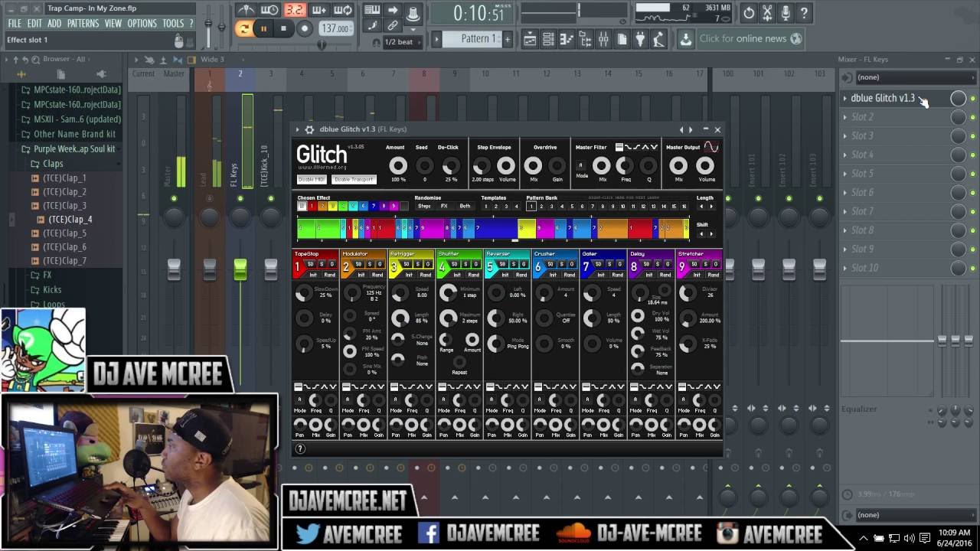Viewport: 980px width, 551px height.
Task: Expand the Kicks folder in browser
Action: (51, 289)
